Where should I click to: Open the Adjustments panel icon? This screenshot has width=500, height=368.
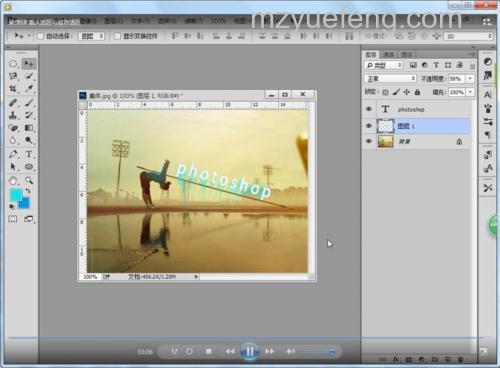(488, 62)
